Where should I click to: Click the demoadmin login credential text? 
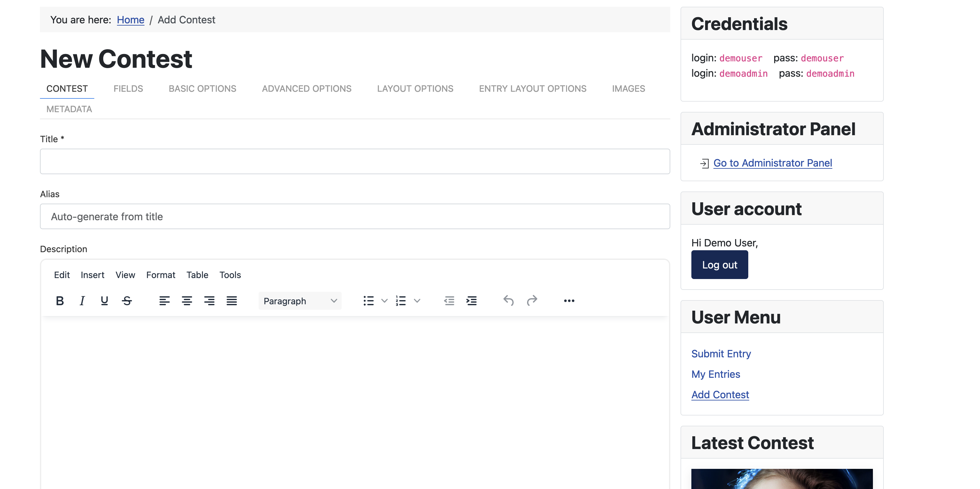click(x=743, y=74)
